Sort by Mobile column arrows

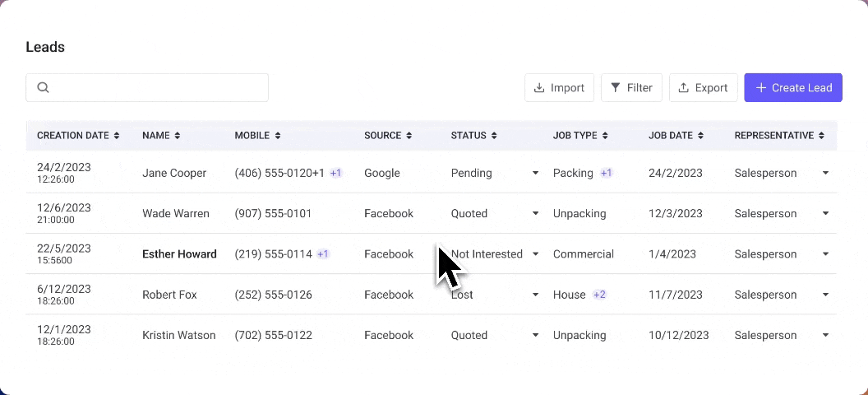pos(278,136)
